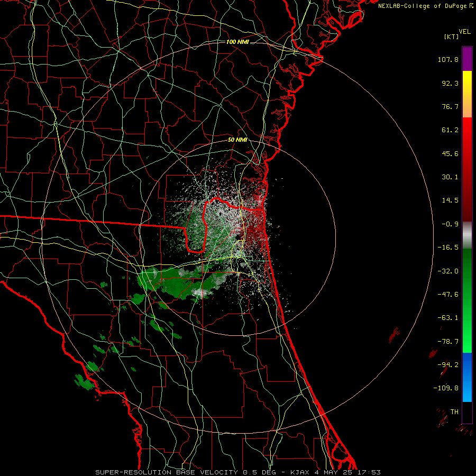Click the 92.3 velocity scale value
The image size is (476, 476).
click(x=450, y=83)
